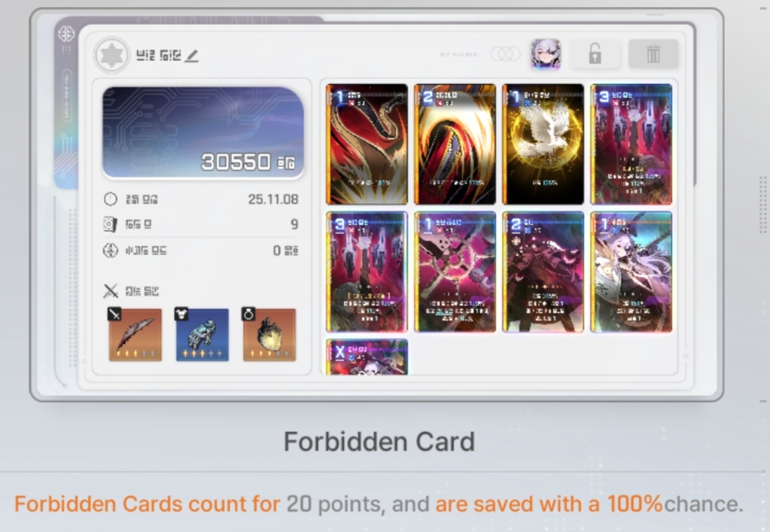Select the dark armored cost 2 card
This screenshot has width=770, height=532.
tap(543, 272)
